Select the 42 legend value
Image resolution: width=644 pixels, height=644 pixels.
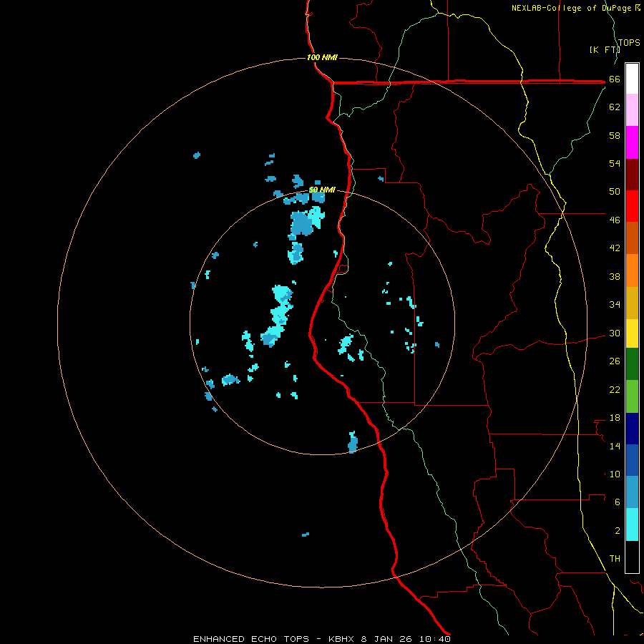[615, 248]
